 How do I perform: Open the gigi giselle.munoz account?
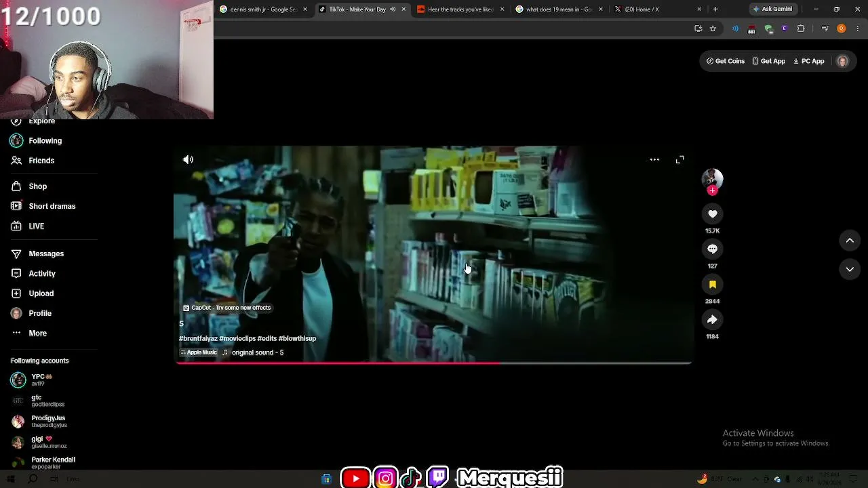pos(39,442)
